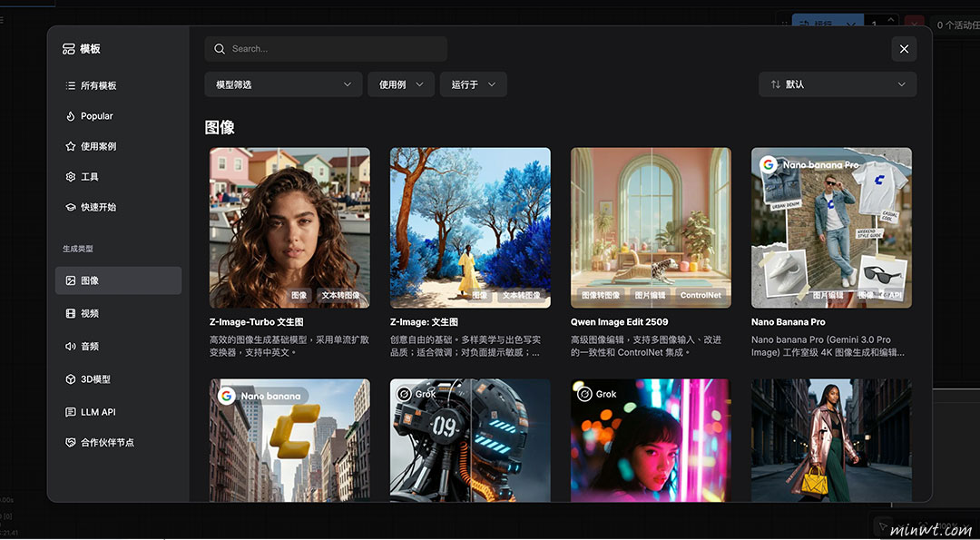Open the Z-Image-Turbo 文生图 template thumbnail
Viewport: 980px width, 540px height.
point(289,227)
